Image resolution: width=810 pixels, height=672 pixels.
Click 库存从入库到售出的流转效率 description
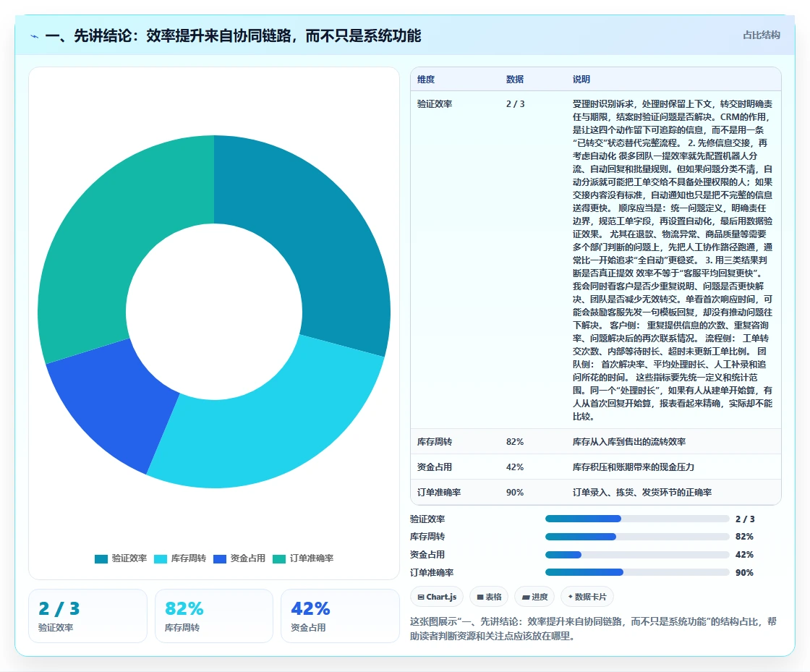click(629, 442)
